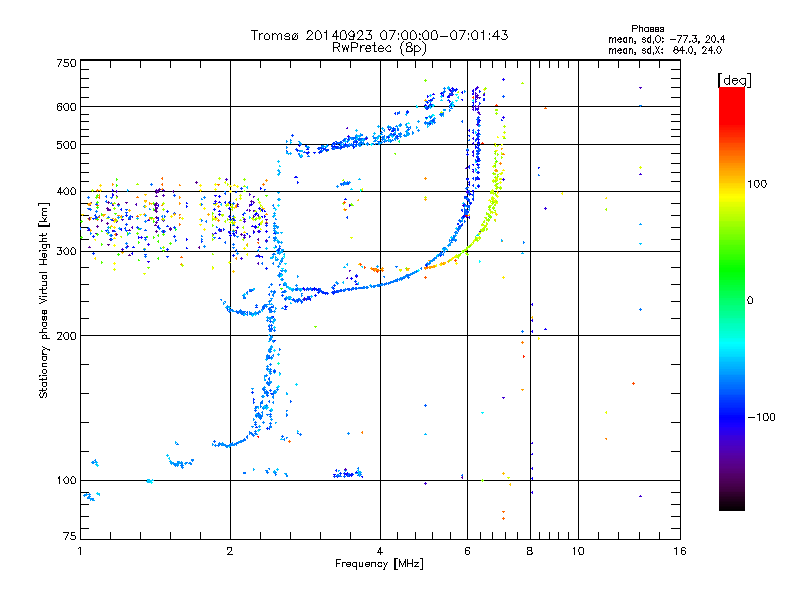Click the y-axis tick label '750'
Viewport: 800px width, 600px height.
pos(67,63)
